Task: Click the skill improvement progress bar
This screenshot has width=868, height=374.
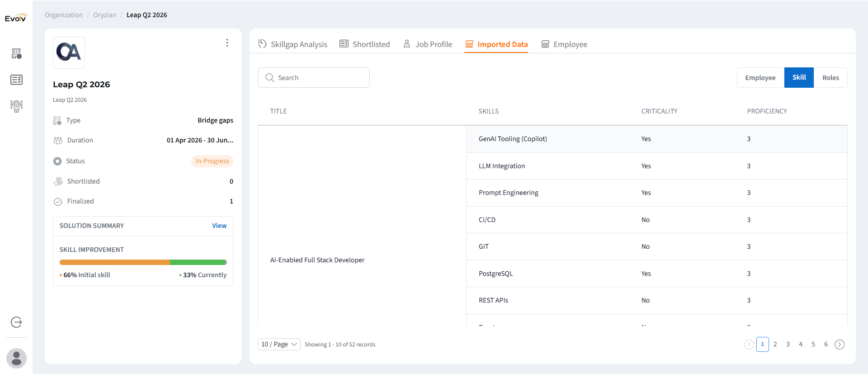Action: [x=143, y=262]
